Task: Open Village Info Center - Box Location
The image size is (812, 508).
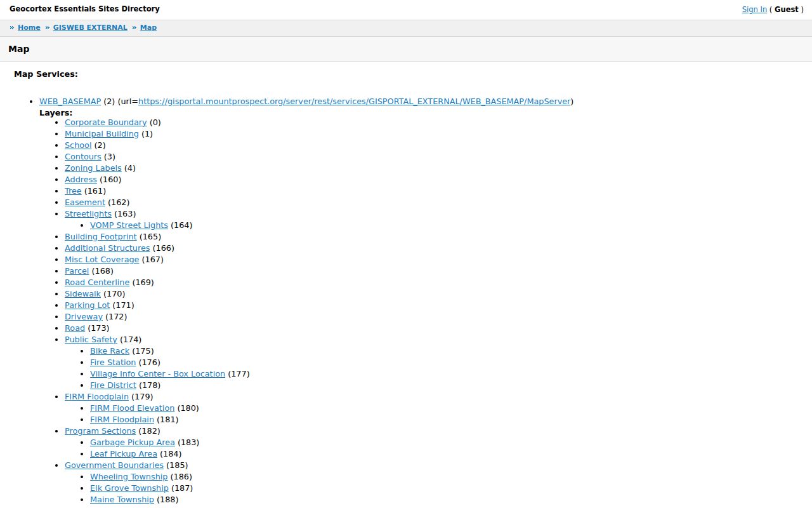Action: point(157,374)
